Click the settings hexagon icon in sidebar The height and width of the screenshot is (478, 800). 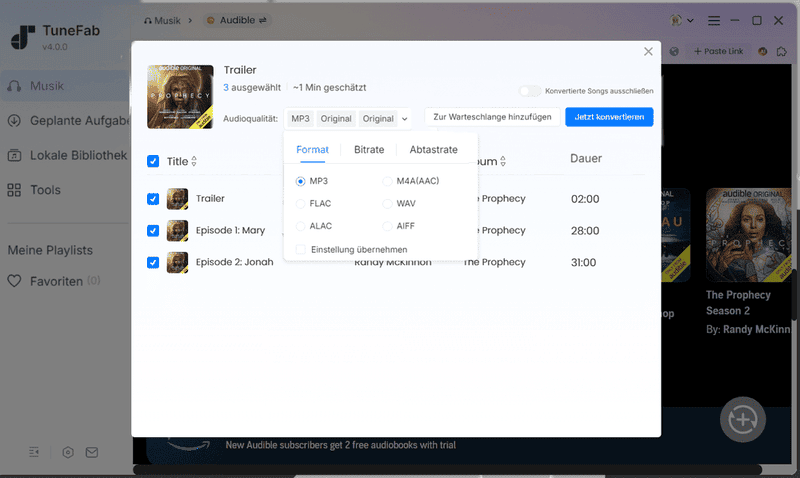coord(68,452)
